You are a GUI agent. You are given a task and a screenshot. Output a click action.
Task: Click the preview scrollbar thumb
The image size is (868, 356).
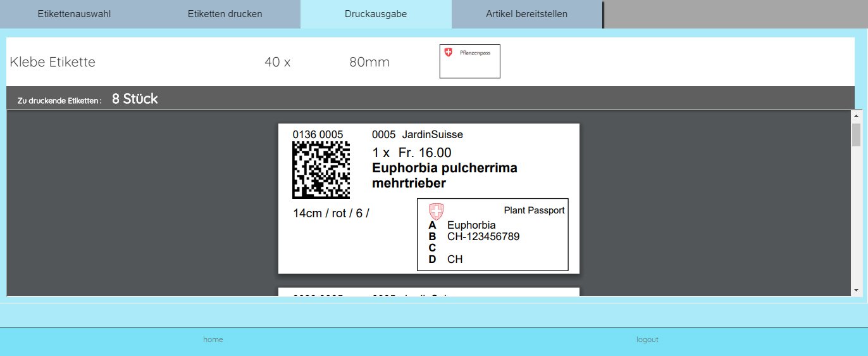857,135
